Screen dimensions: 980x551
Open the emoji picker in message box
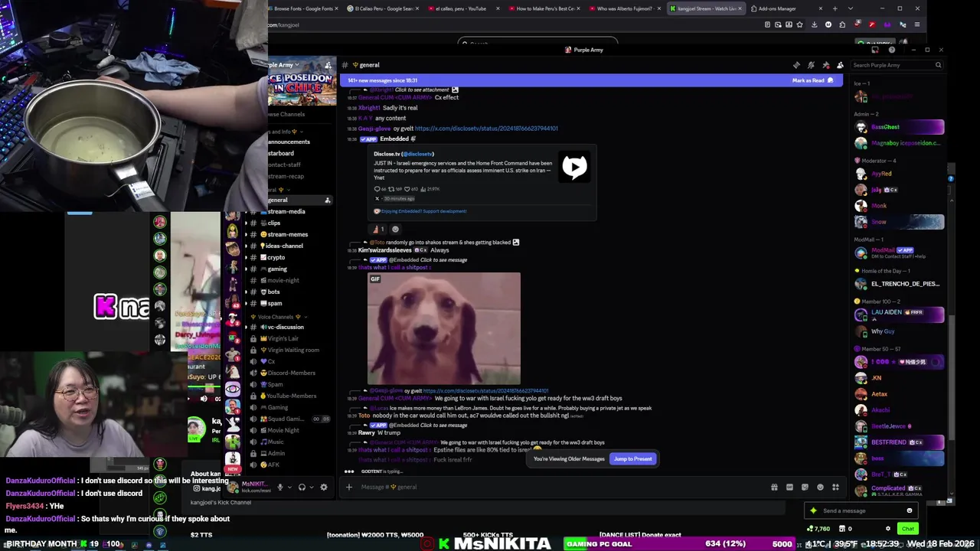(820, 487)
